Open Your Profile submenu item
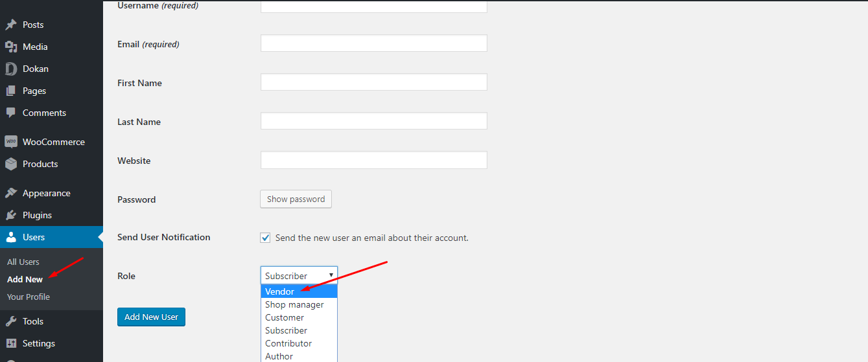 (x=29, y=297)
